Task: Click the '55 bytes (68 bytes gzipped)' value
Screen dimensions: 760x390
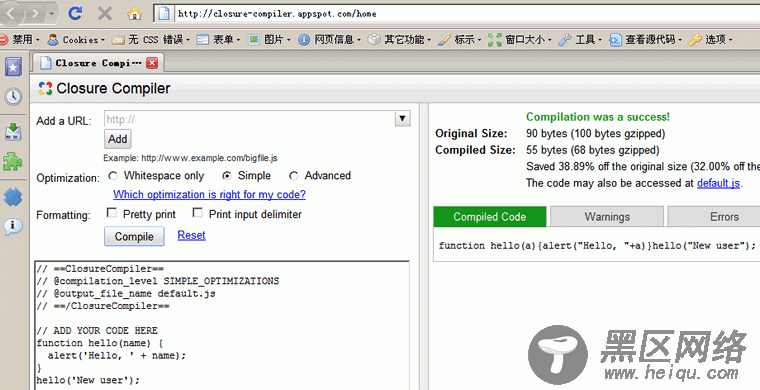Action: pos(593,150)
